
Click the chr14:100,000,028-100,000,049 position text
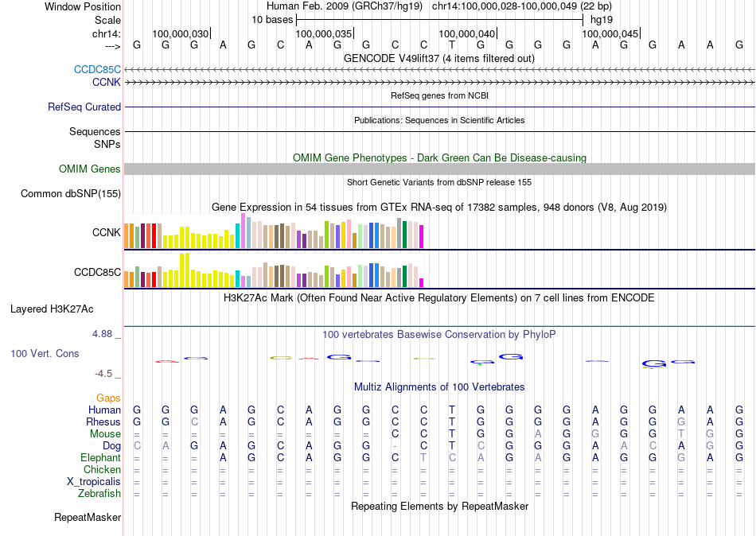tap(522, 6)
